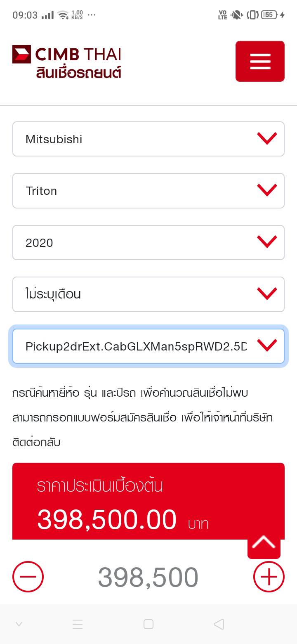
Task: Tap the 398,500 loan amount field
Action: pyautogui.click(x=148, y=577)
